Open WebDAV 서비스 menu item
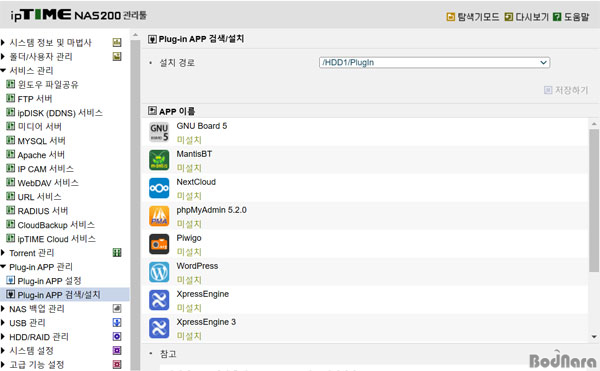 point(48,183)
